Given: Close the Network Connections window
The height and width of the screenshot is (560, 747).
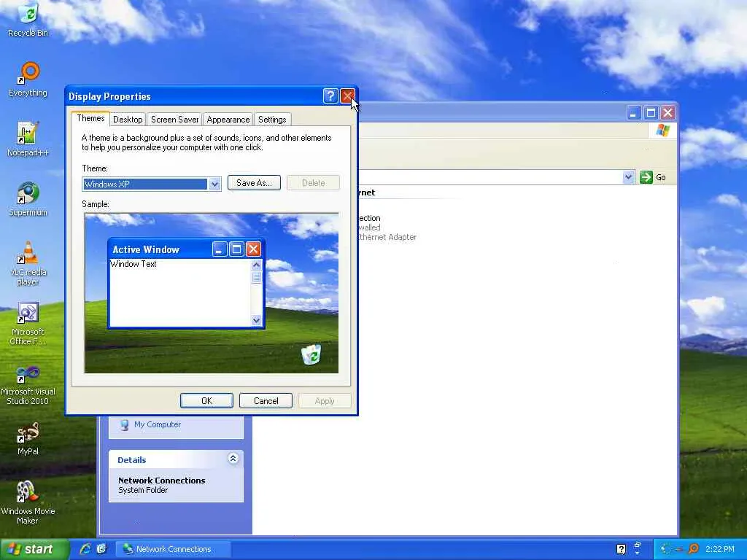Looking at the screenshot, I should (x=668, y=113).
